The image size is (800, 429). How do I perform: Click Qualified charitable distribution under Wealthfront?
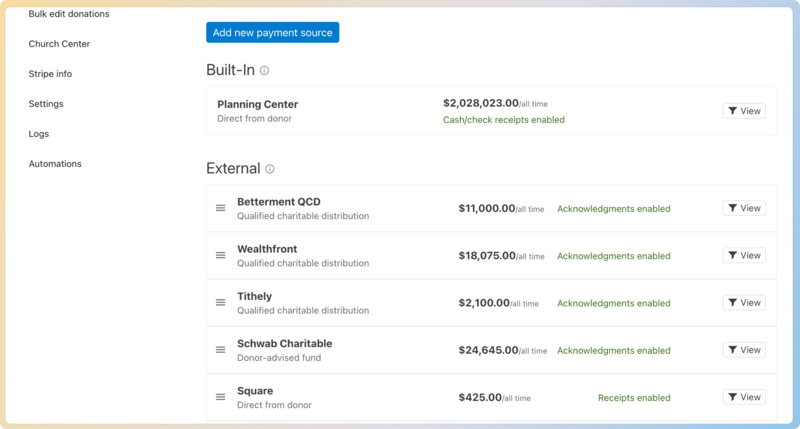(x=303, y=263)
